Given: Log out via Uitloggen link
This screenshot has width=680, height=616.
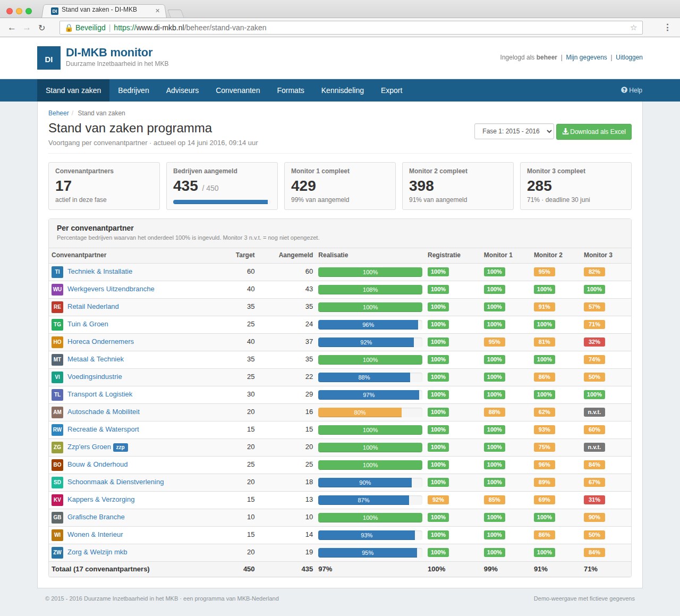Looking at the screenshot, I should click(629, 57).
